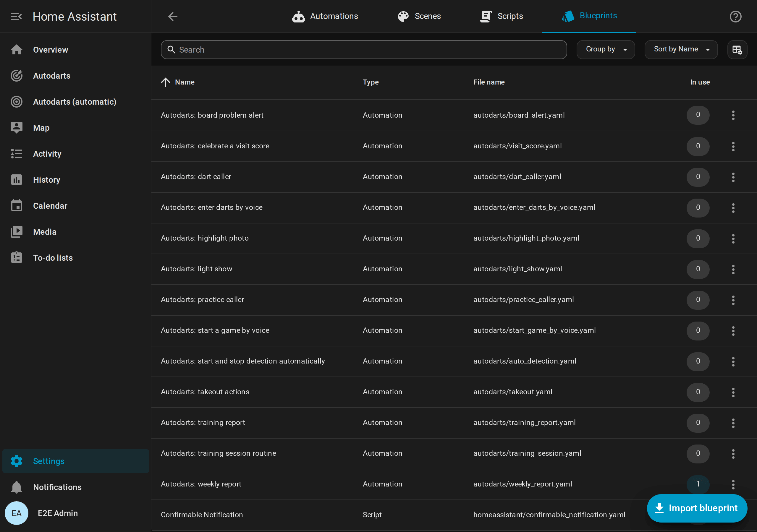The height and width of the screenshot is (532, 757).
Task: Collapse the sidebar with the menu icon
Action: pyautogui.click(x=17, y=17)
